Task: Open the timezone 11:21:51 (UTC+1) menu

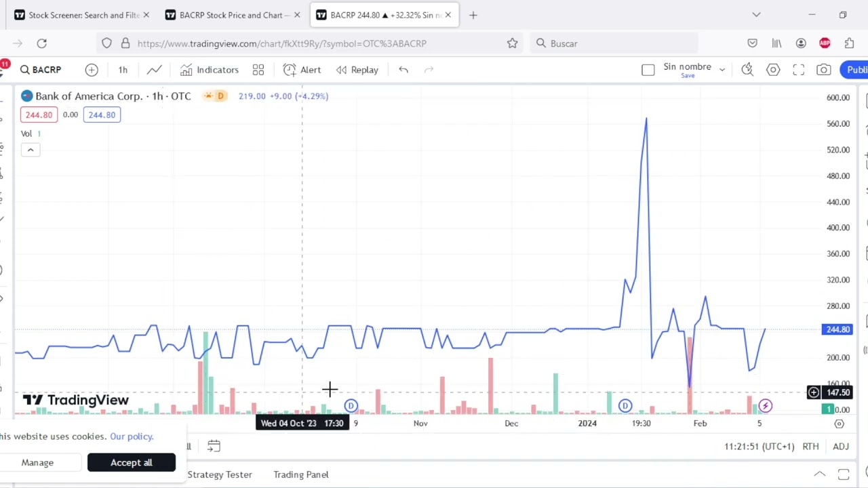Action: 759,447
